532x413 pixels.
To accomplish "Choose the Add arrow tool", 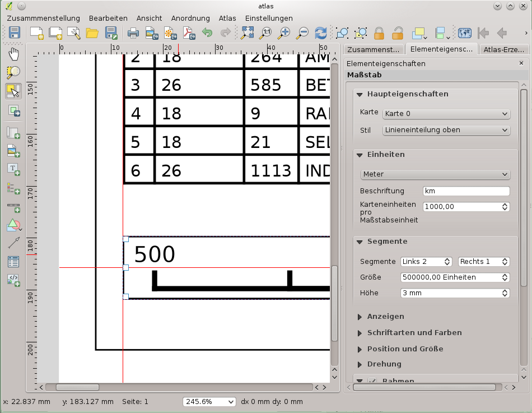I will tap(13, 243).
